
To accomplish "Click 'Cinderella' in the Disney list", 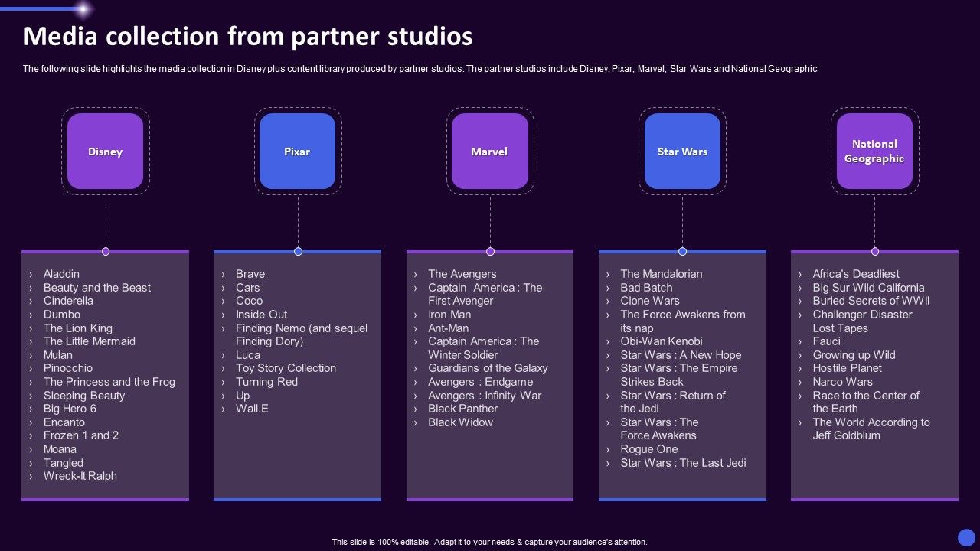I will click(x=68, y=301).
